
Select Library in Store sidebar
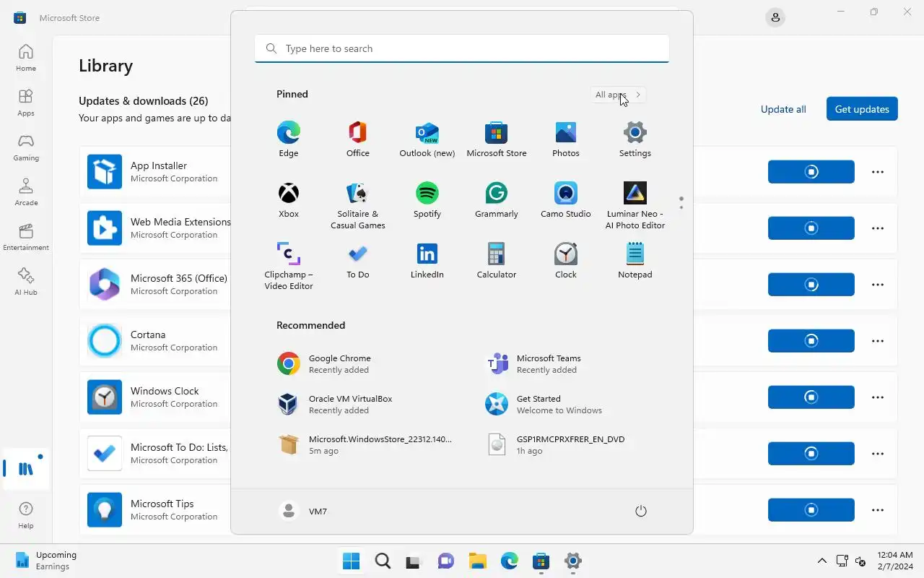26,469
